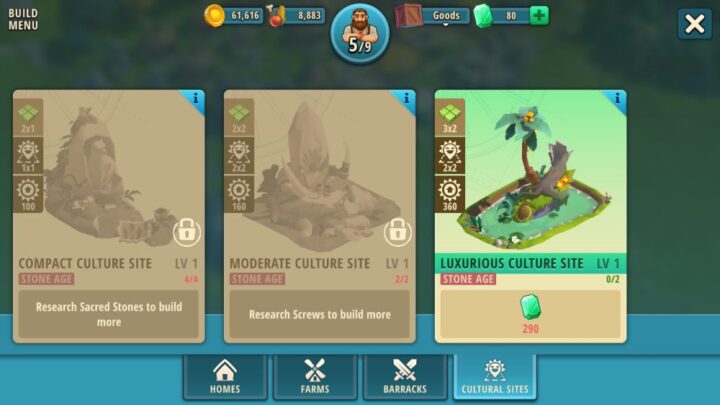The image size is (720, 405).
Task: Click the food resource icon
Action: point(276,15)
